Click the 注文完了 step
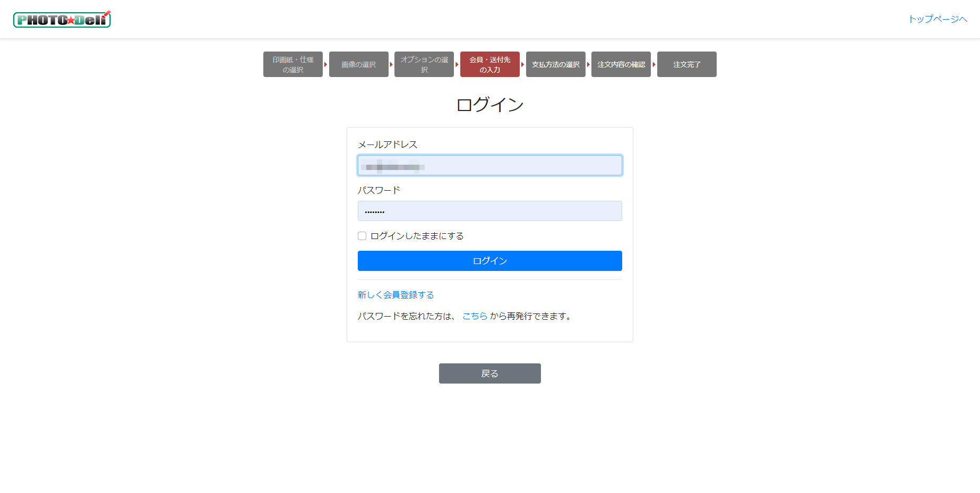Viewport: 980px width, 493px height. pos(686,64)
